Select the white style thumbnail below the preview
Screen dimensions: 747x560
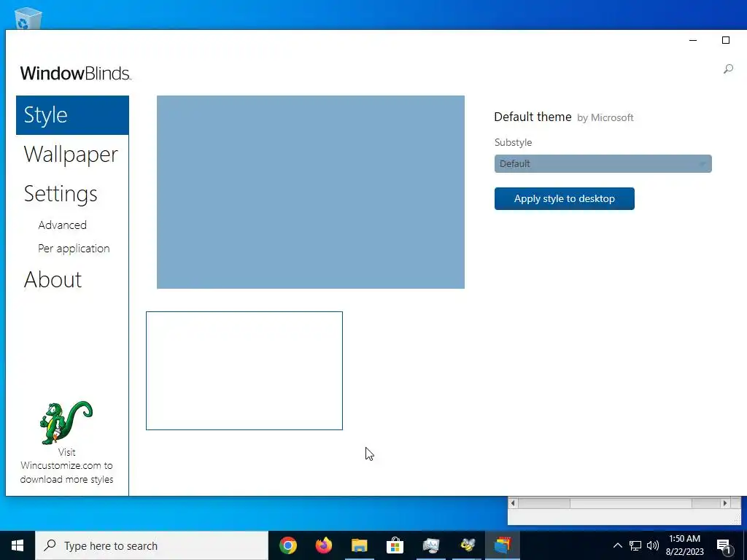244,370
